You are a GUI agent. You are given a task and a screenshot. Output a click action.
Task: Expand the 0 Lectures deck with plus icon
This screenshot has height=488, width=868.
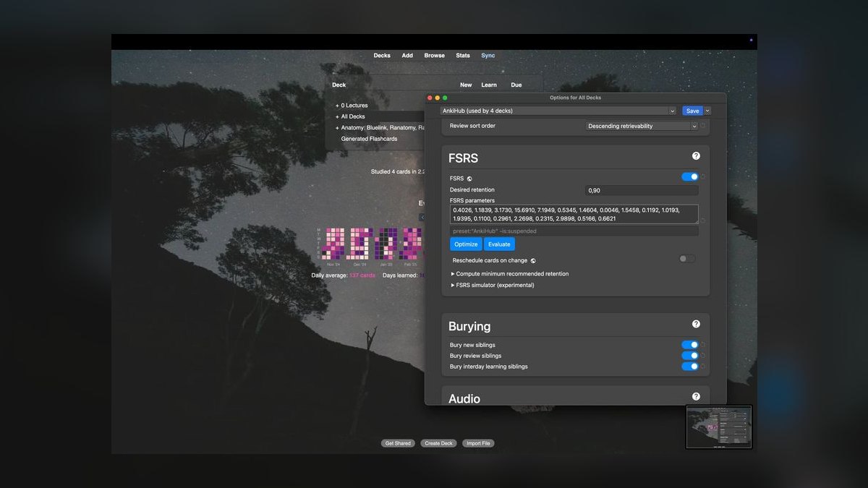337,106
